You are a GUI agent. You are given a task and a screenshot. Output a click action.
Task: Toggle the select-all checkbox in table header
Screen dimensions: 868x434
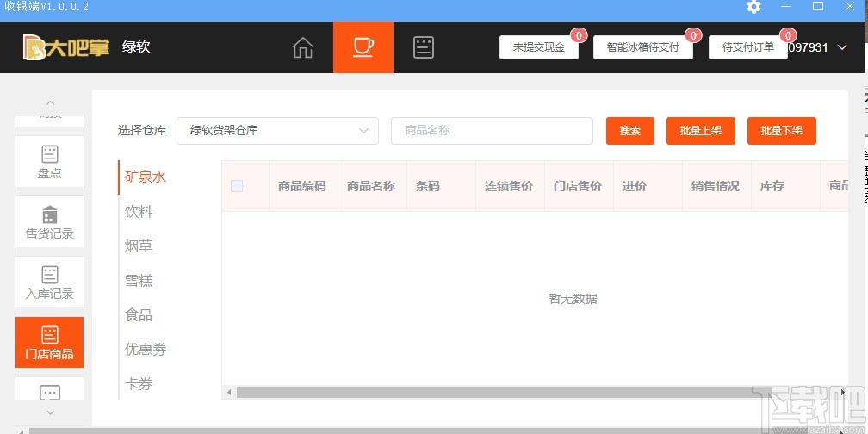tap(237, 187)
